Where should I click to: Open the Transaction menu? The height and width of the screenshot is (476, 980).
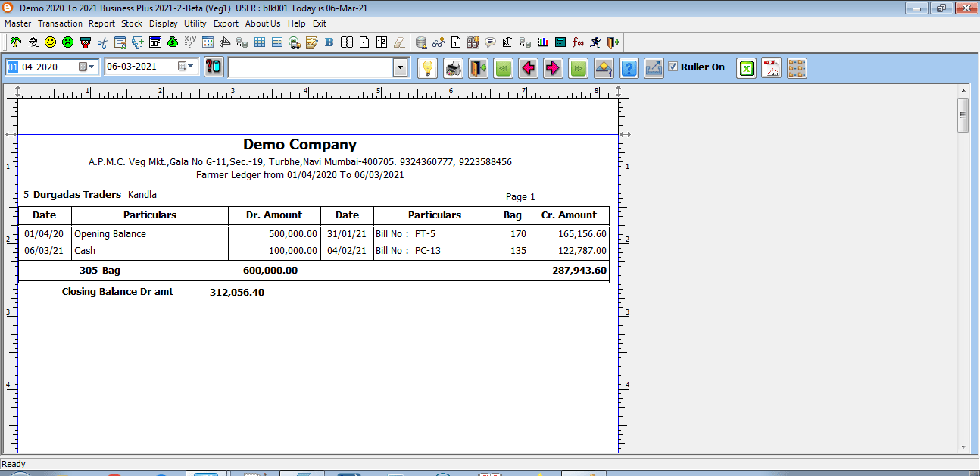(x=61, y=23)
